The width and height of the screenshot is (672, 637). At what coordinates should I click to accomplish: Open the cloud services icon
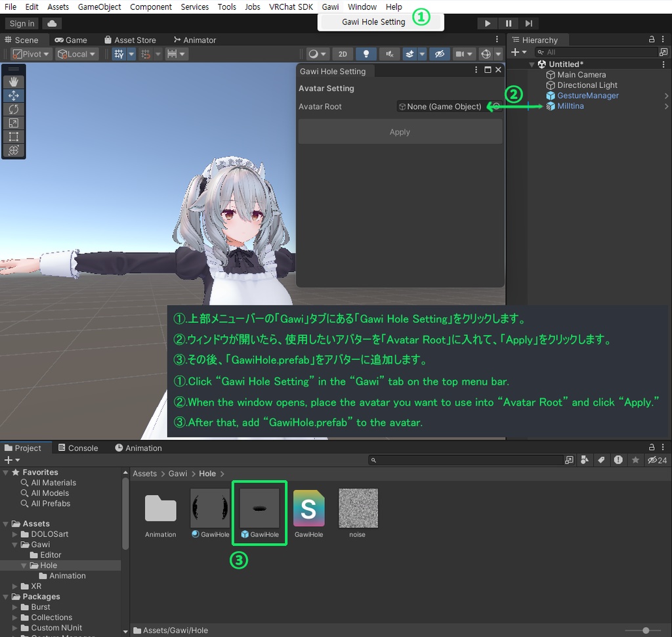tap(52, 24)
